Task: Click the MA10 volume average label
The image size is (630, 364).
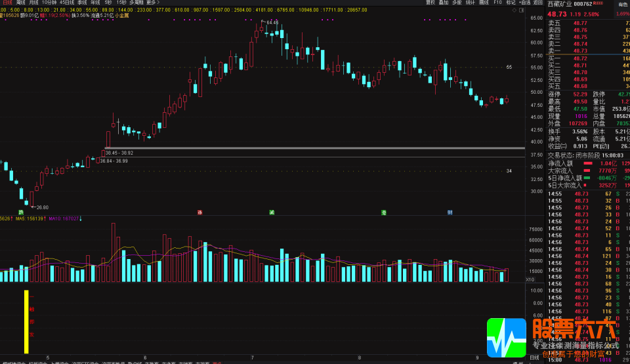Action: [x=65, y=218]
